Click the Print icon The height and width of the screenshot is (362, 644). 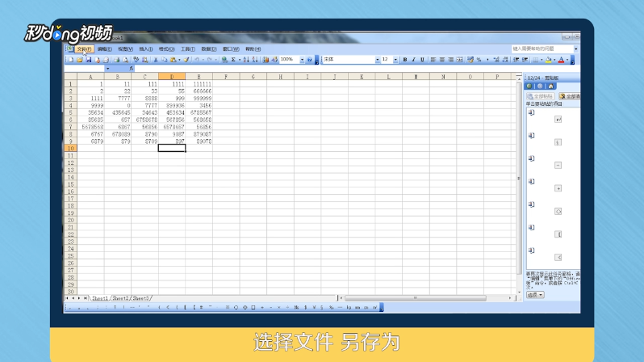click(x=117, y=60)
